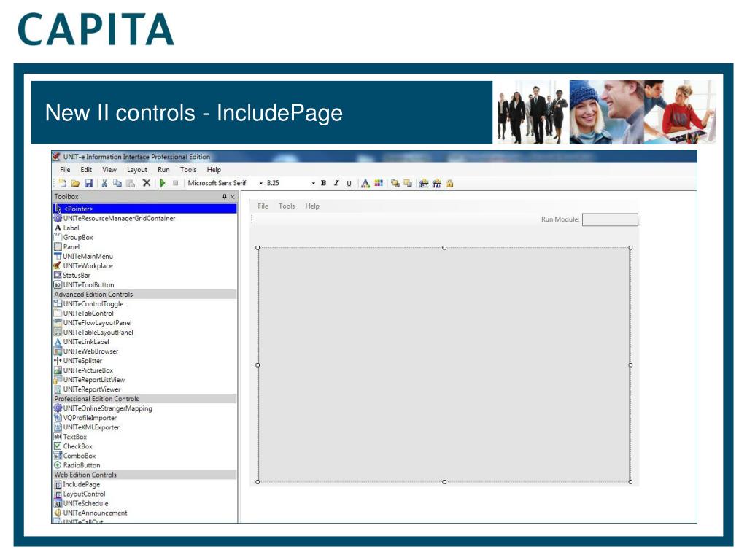Image resolution: width=747 pixels, height=560 pixels.
Task: Open the Help menu in the main menu bar
Action: pos(214,169)
